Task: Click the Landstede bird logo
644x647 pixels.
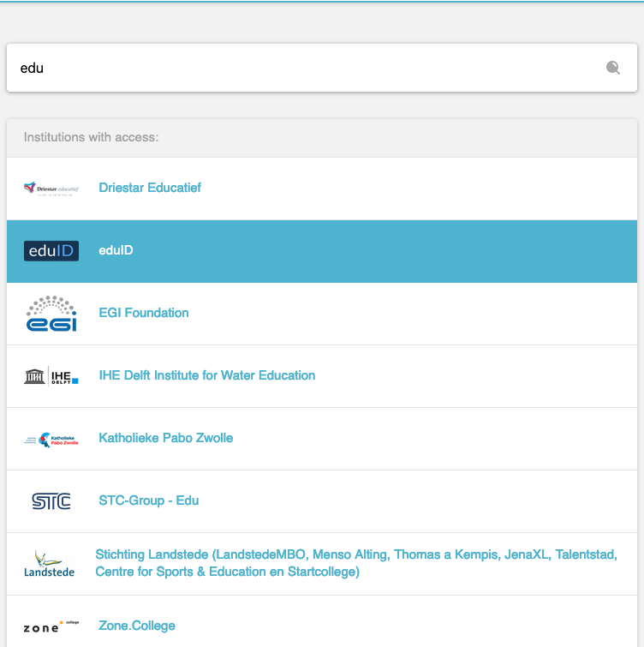Action: coord(49,564)
